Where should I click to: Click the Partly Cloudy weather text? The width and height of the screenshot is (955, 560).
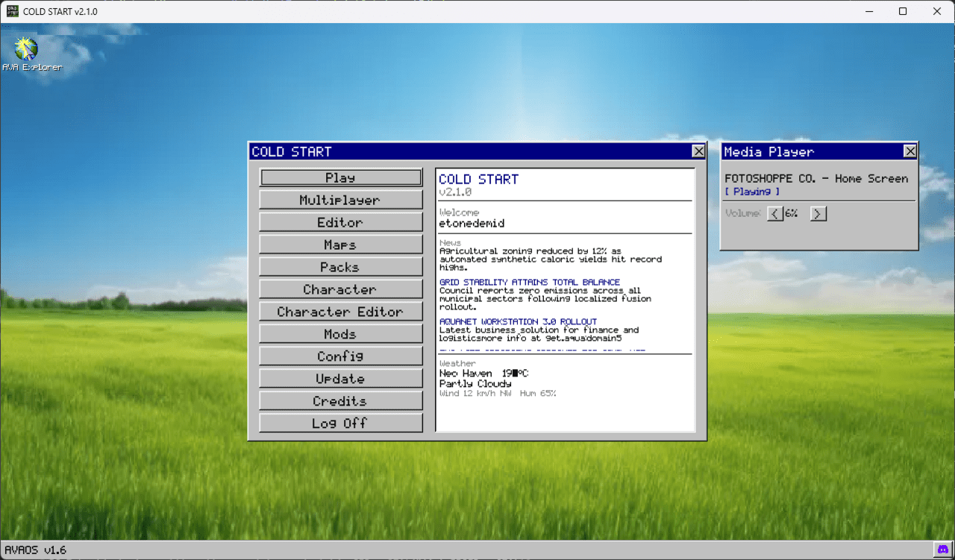pos(475,383)
